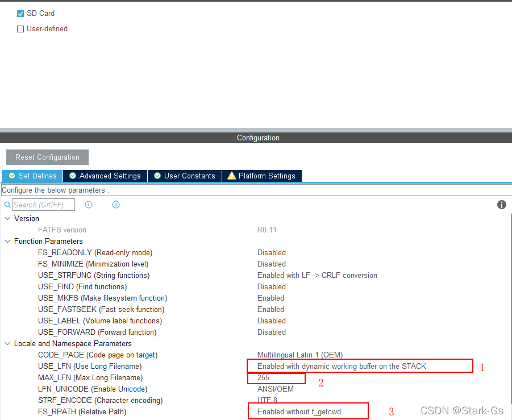Open the USE_FIND value dropdown
The height and width of the screenshot is (420, 512).
pos(272,287)
